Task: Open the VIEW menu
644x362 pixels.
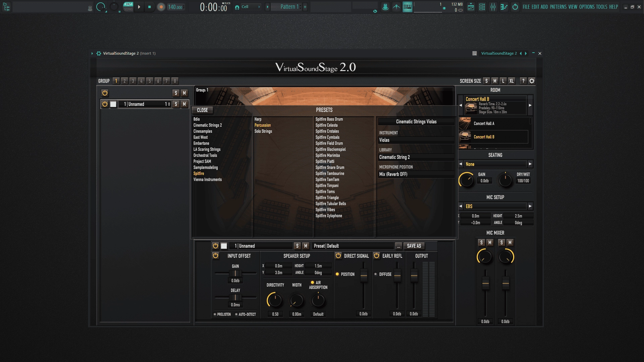Action: [x=573, y=7]
